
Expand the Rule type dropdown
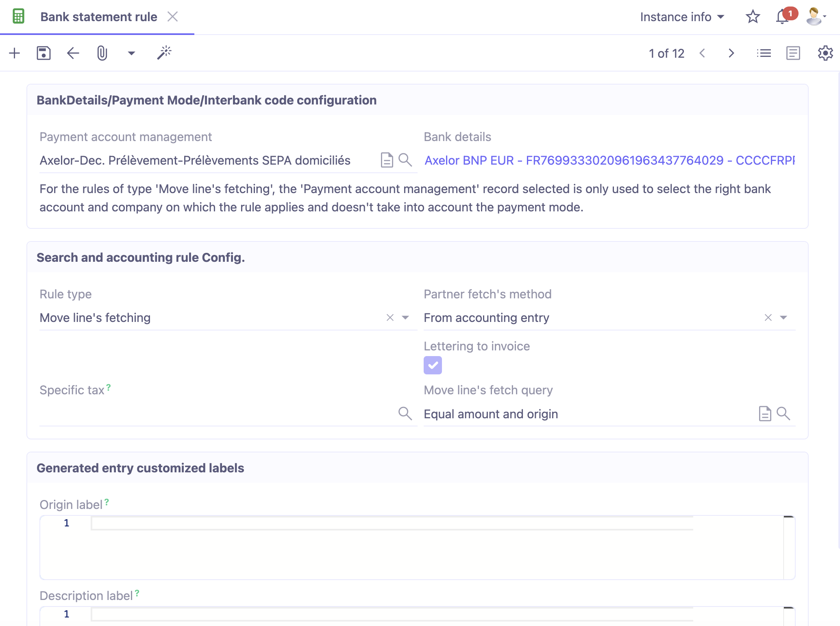click(x=405, y=317)
